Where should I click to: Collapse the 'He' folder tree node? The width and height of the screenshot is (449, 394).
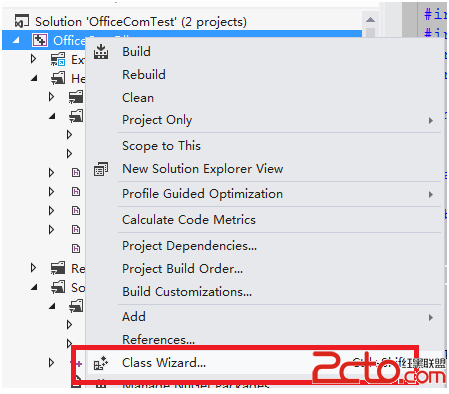34,78
